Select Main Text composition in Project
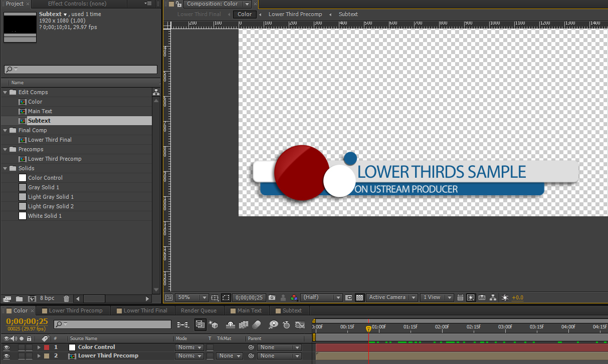The height and width of the screenshot is (364, 608). point(40,111)
